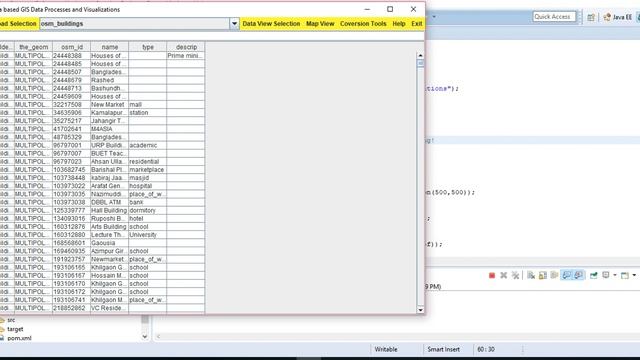This screenshot has width=640, height=360.
Task: Select the cell with osm_id 218852862
Action: click(71, 308)
